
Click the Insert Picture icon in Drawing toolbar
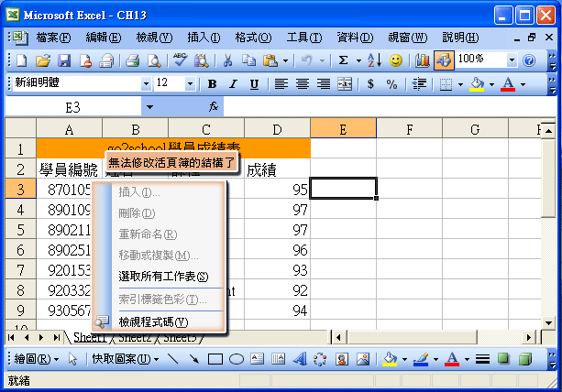363,359
